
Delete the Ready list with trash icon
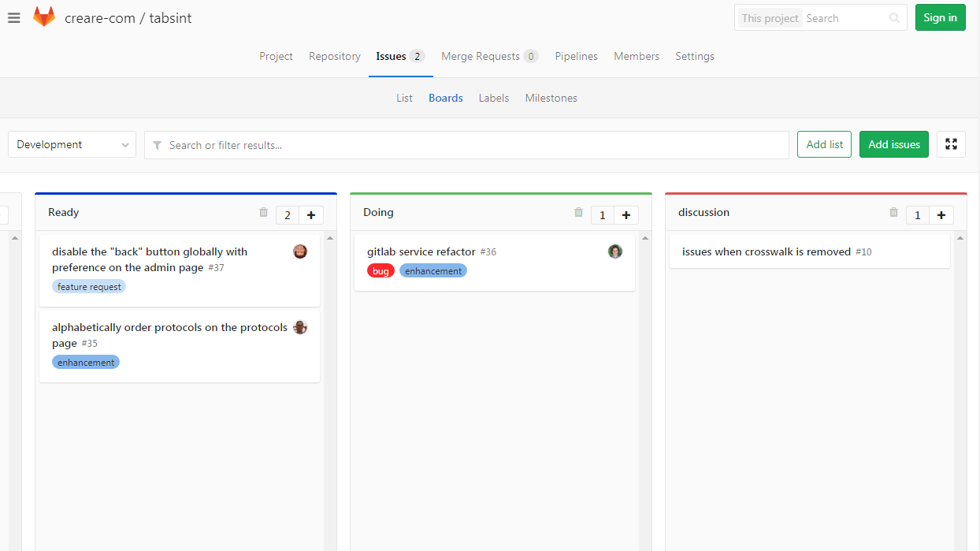coord(263,213)
